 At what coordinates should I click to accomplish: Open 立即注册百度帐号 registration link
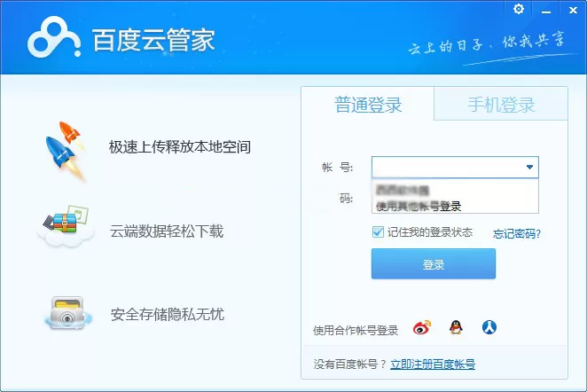click(433, 364)
